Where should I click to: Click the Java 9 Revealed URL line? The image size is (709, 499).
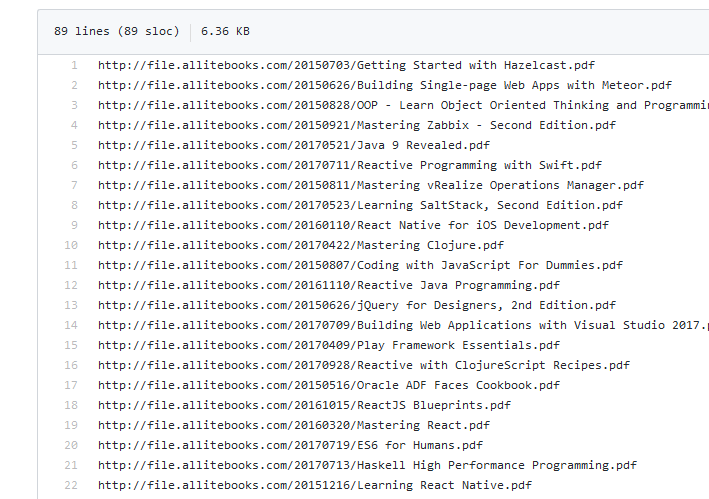pos(294,145)
